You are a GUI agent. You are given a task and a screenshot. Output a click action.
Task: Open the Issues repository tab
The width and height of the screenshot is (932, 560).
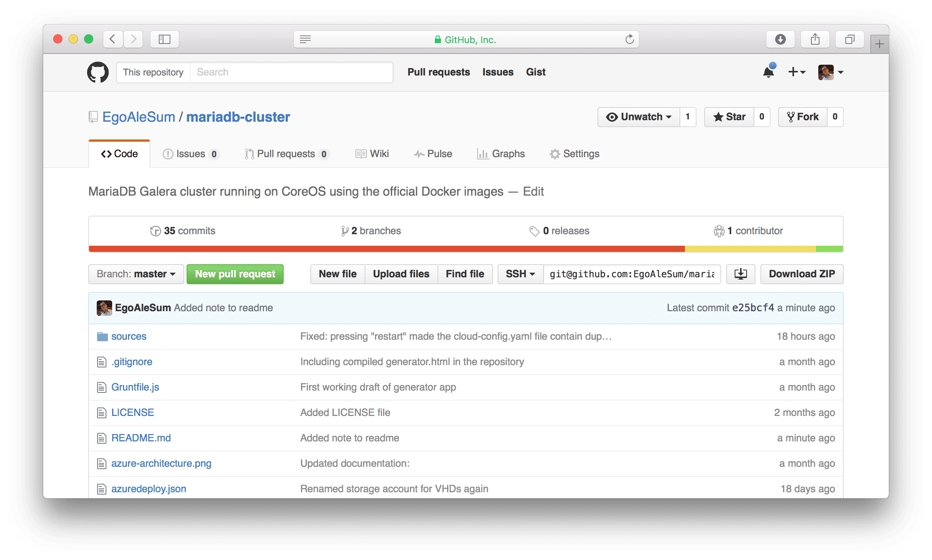(191, 154)
